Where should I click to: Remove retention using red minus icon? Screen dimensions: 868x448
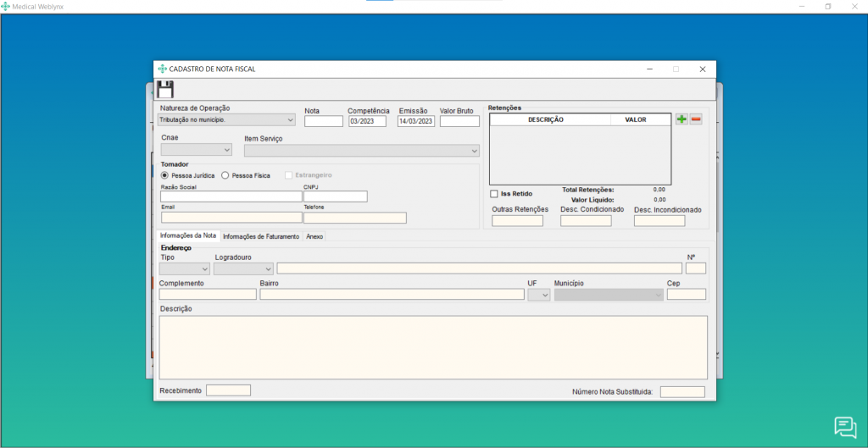[x=696, y=119]
